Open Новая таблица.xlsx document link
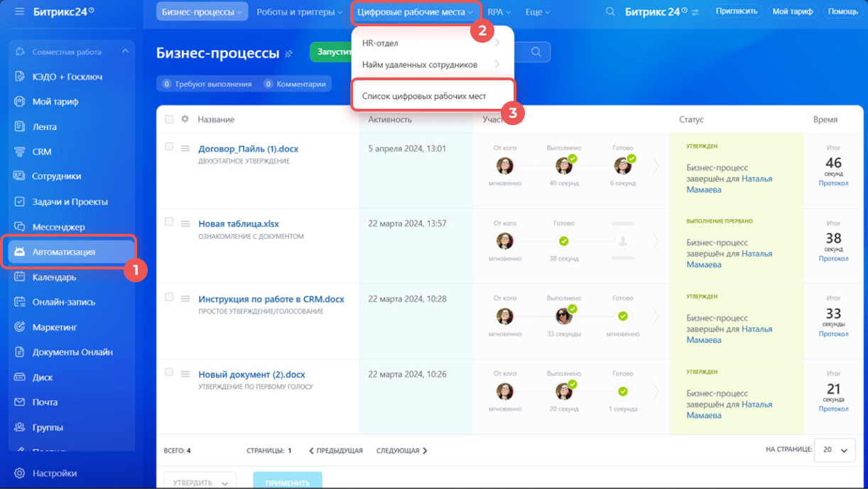This screenshot has height=489, width=868. [239, 224]
